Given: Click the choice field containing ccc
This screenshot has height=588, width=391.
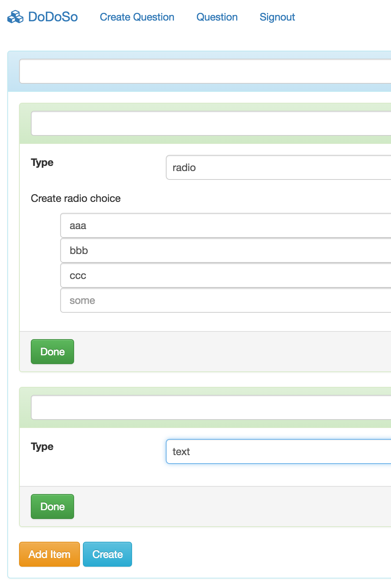Looking at the screenshot, I should tap(226, 275).
